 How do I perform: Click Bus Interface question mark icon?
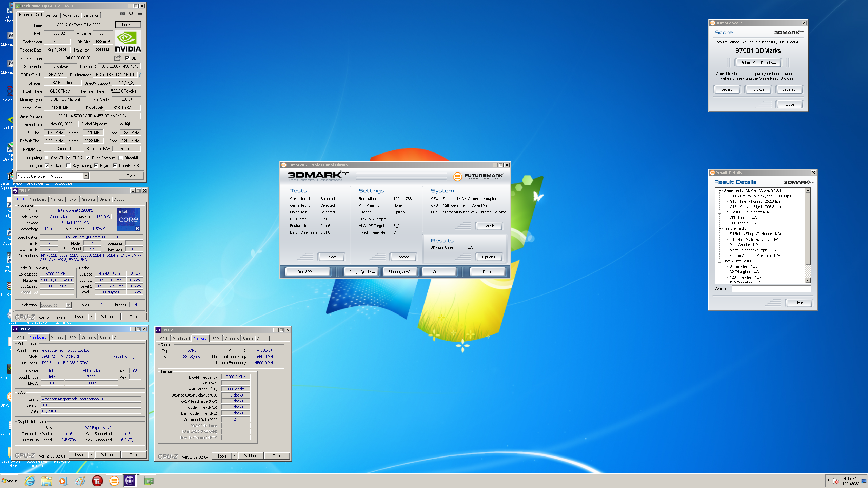click(x=139, y=75)
